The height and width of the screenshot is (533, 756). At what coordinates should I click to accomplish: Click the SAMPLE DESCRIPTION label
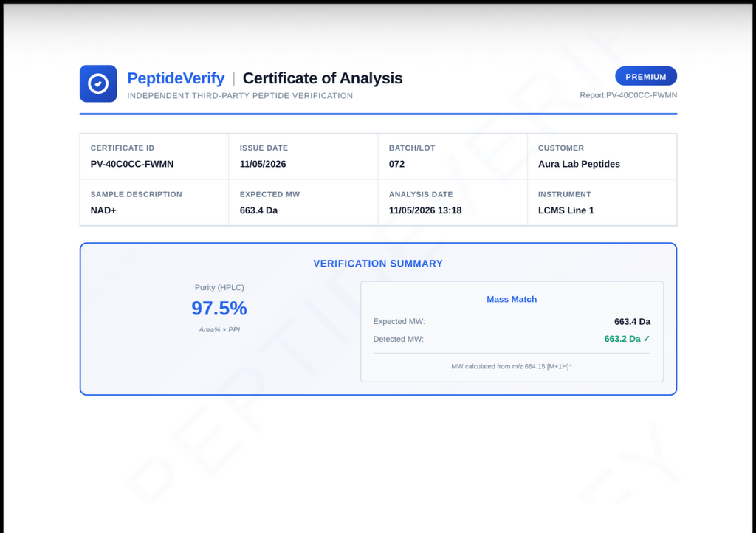click(x=137, y=194)
